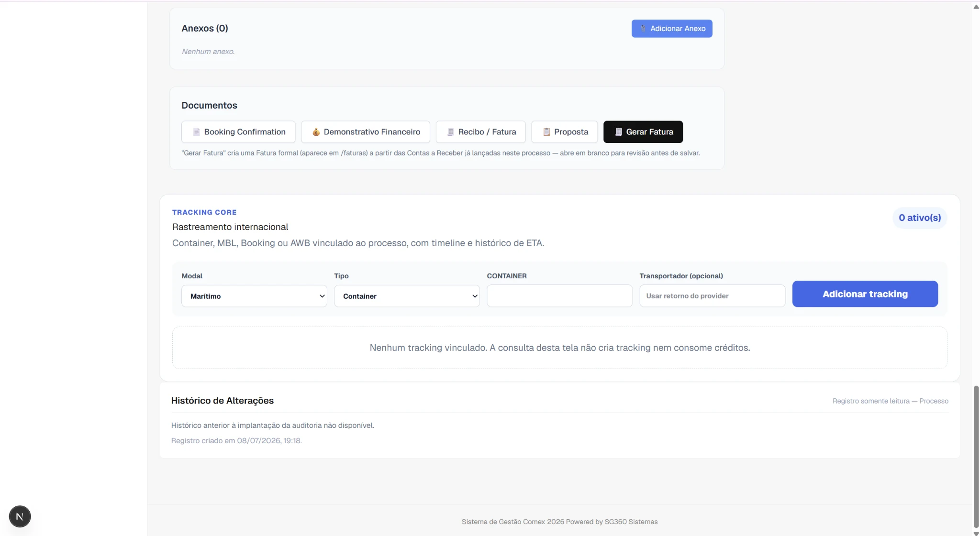Click the invoice icon on Gerar Fatura
This screenshot has height=536, width=980.
pos(618,132)
